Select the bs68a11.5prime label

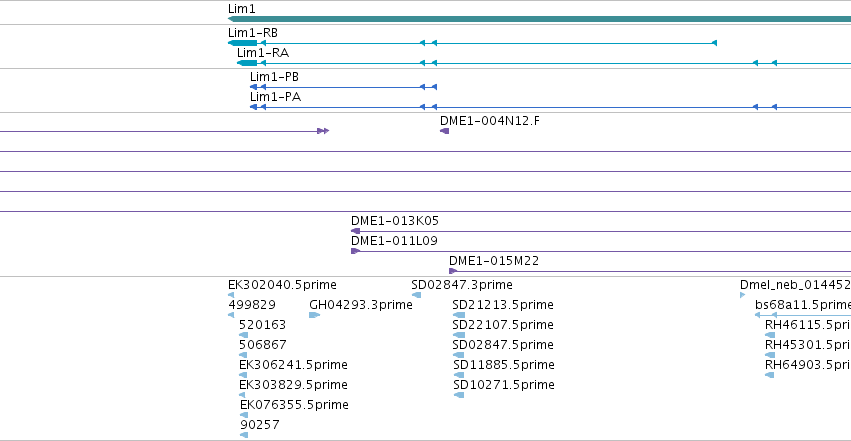point(803,305)
